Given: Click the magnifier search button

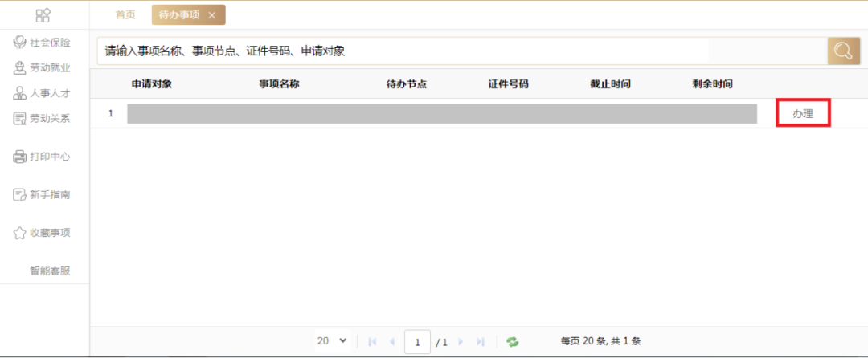Looking at the screenshot, I should point(844,51).
